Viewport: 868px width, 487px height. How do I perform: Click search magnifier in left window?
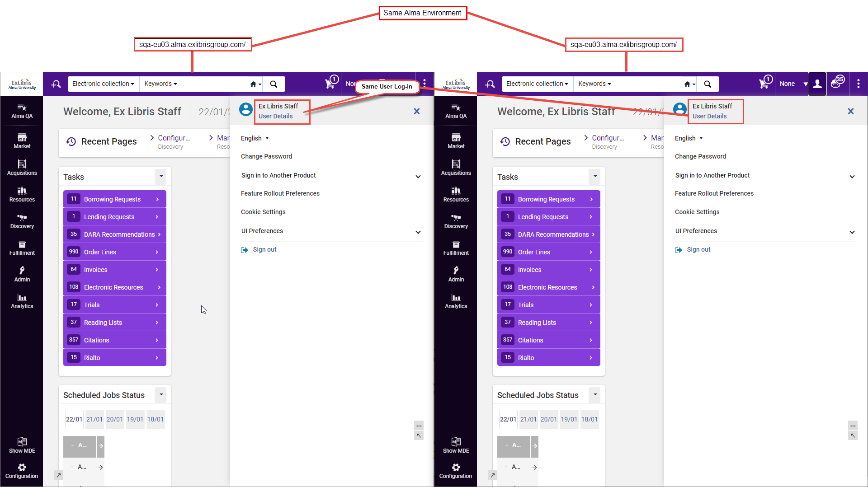pos(274,84)
